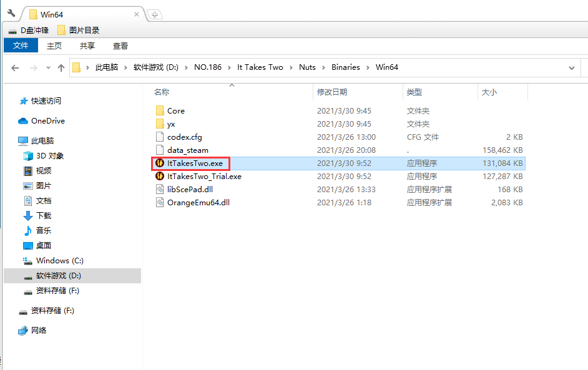Open 音乐 folder in navigation pane
The width and height of the screenshot is (588, 370).
tap(37, 230)
